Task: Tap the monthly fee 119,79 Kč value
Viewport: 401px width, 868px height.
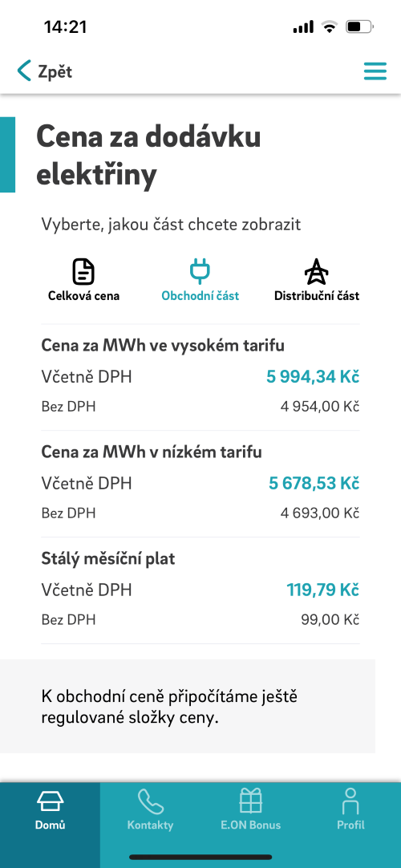Action: (323, 590)
